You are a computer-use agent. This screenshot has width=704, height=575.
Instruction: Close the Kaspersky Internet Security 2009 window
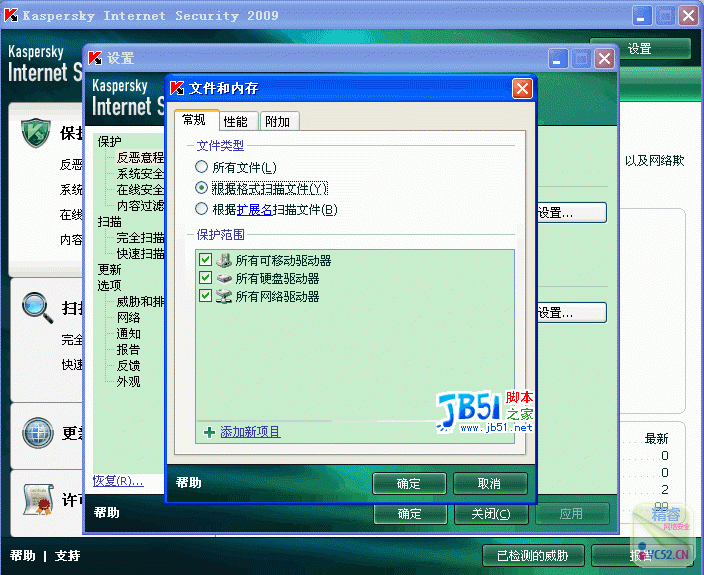(x=689, y=16)
